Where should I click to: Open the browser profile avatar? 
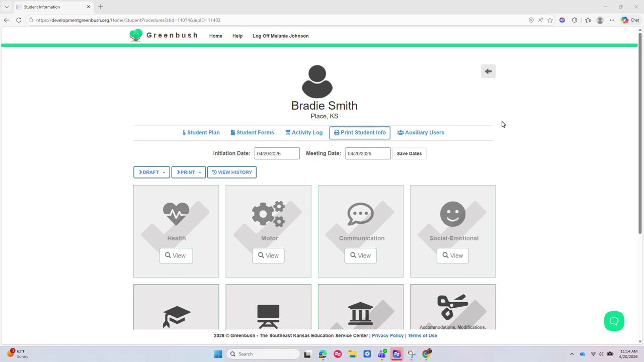pos(600,20)
